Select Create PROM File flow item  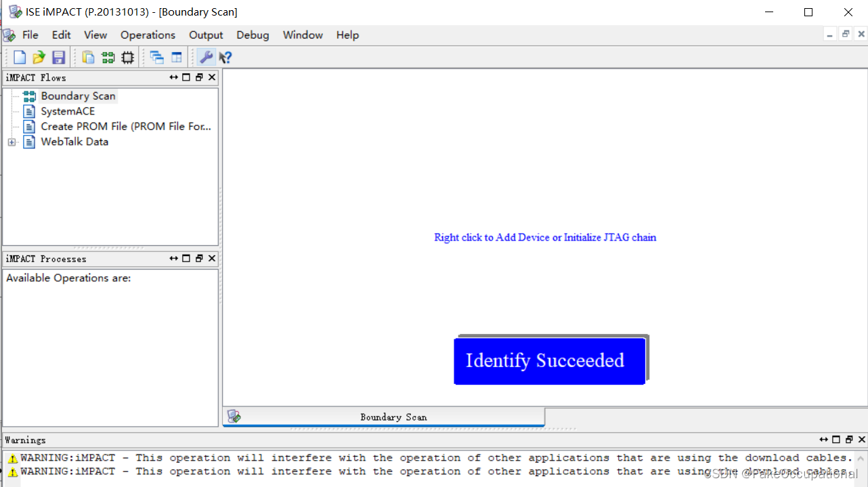point(126,126)
